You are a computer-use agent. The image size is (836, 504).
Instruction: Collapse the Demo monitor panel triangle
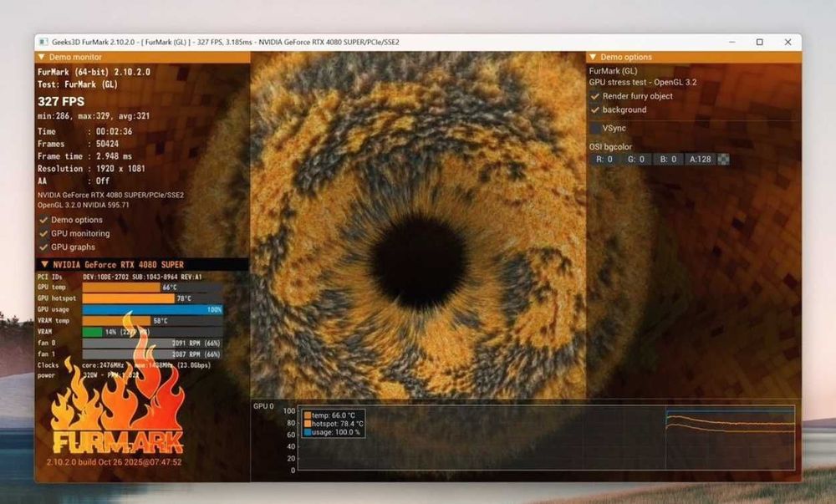(x=41, y=57)
